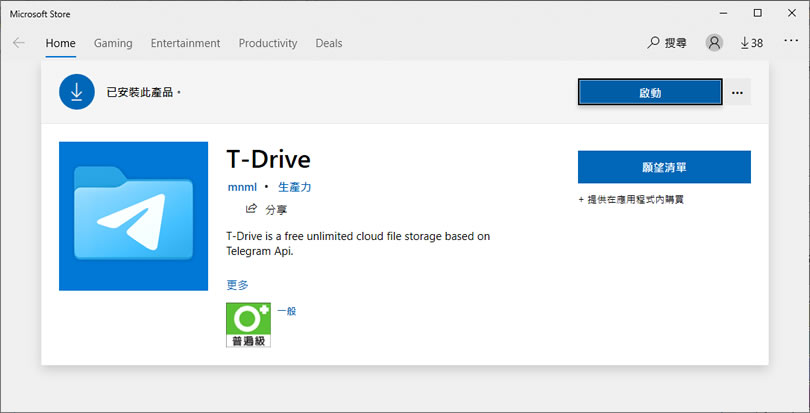Click the round download status icon
This screenshot has height=413, width=810.
click(x=77, y=92)
